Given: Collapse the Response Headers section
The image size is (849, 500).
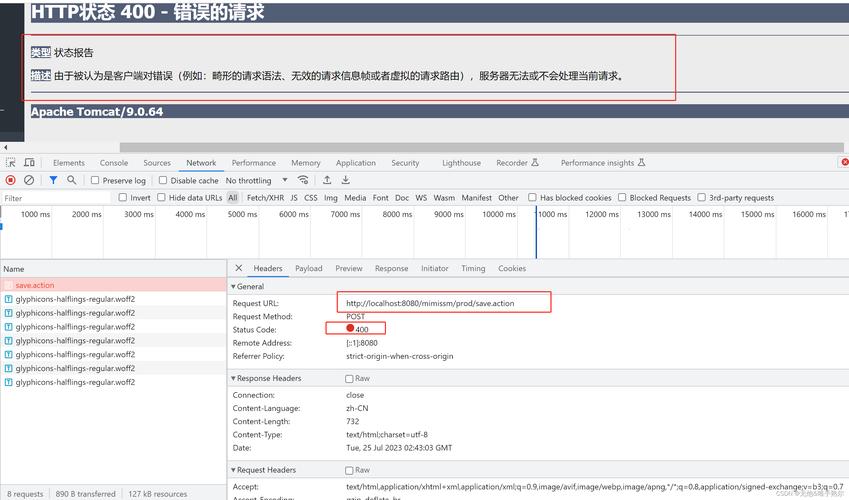Looking at the screenshot, I should coord(234,379).
